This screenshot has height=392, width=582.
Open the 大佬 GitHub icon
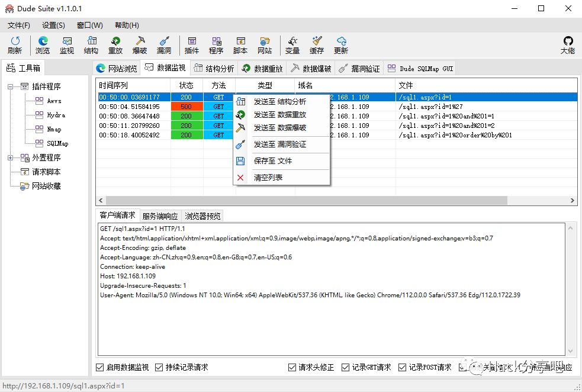coord(568,45)
